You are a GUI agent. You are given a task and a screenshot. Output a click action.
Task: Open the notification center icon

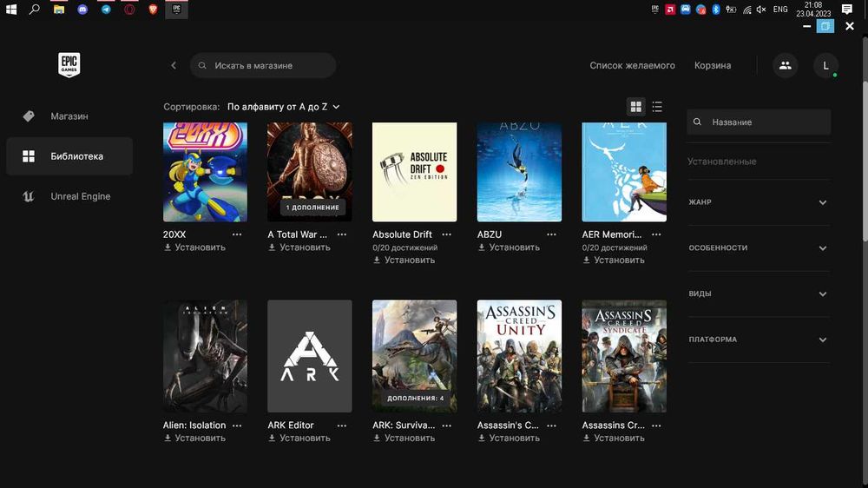847,10
